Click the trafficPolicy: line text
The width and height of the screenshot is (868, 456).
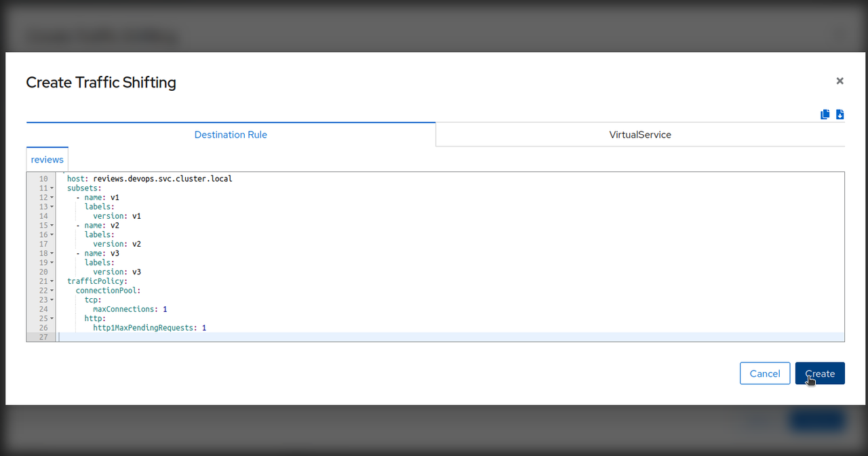coord(97,281)
